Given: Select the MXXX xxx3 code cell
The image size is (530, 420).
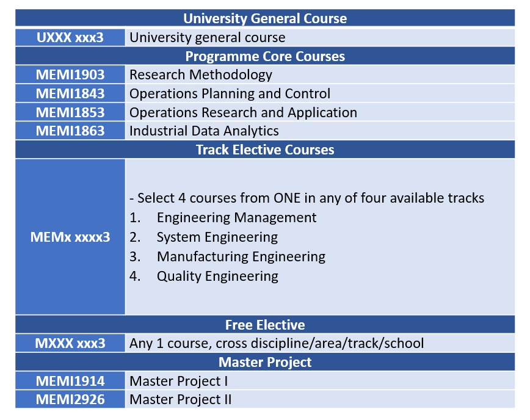Looking at the screenshot, I should [x=70, y=343].
